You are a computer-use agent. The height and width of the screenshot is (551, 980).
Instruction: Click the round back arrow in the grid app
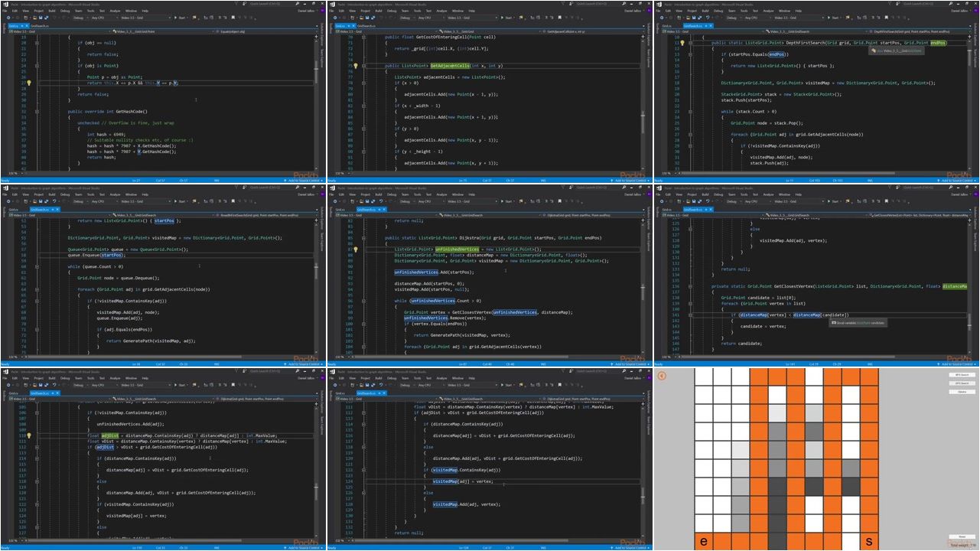tap(662, 376)
